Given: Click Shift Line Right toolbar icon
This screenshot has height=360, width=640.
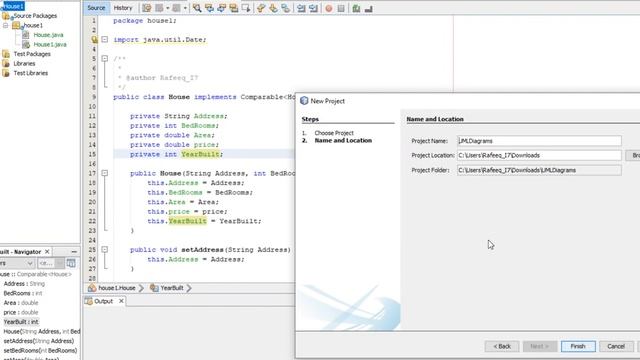Looking at the screenshot, I should point(313,8).
